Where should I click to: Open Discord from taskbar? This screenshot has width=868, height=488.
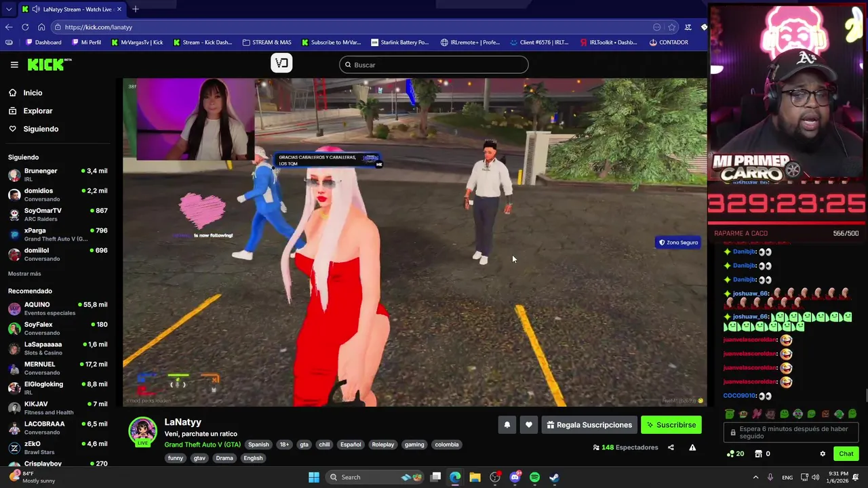515,477
